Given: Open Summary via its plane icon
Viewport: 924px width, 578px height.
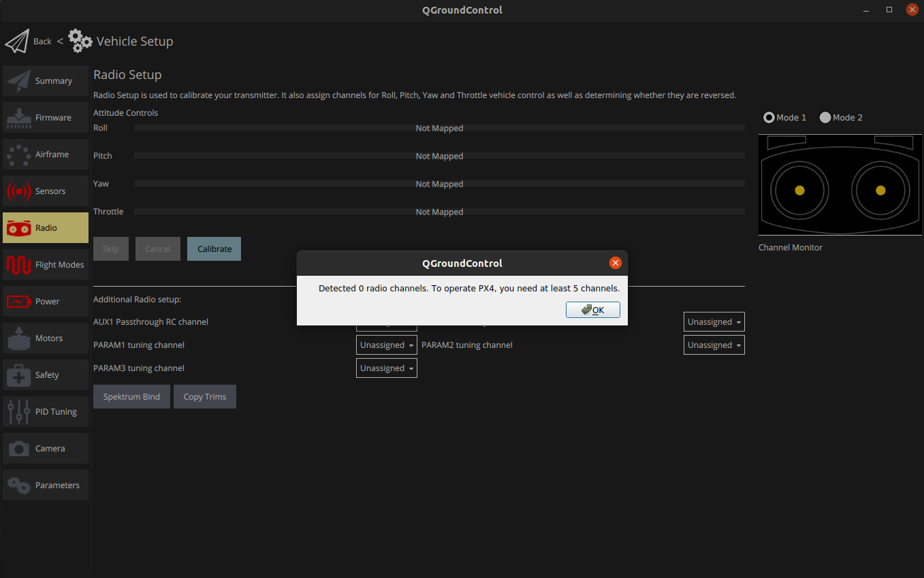Looking at the screenshot, I should coord(18,81).
